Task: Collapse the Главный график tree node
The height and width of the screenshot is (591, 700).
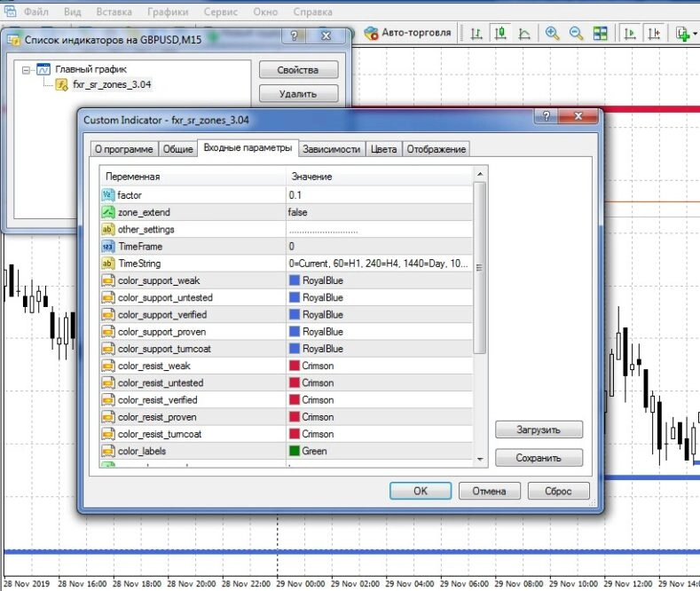Action: [27, 70]
